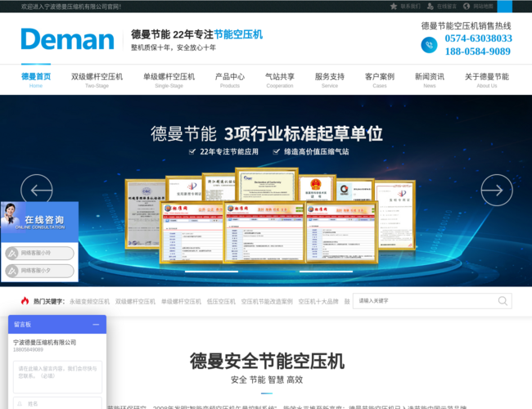Open the 在线留言 link in top bar
The image size is (532, 409).
447,6
